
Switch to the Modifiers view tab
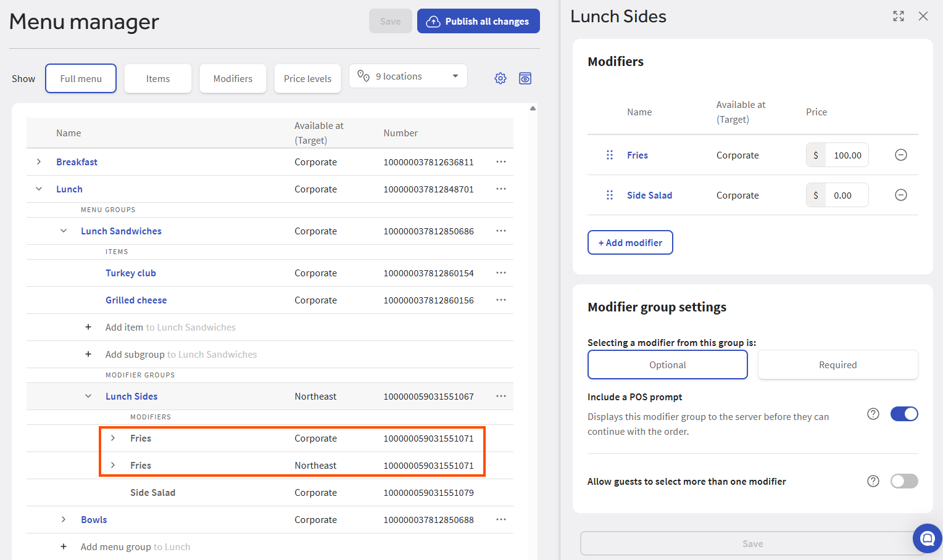click(233, 78)
